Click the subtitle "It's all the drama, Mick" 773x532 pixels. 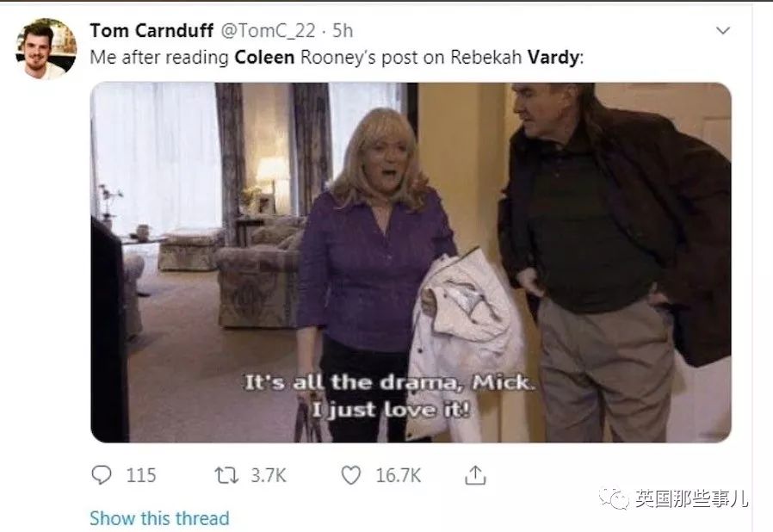pos(389,382)
